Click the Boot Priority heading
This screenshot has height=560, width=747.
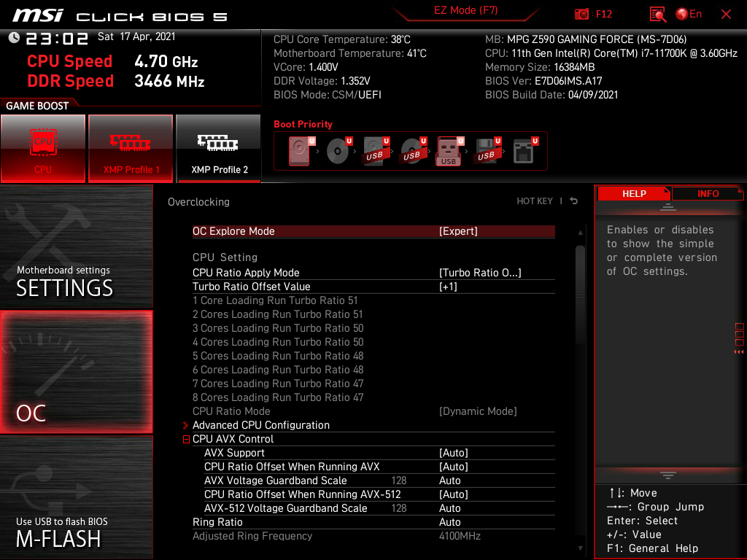303,124
